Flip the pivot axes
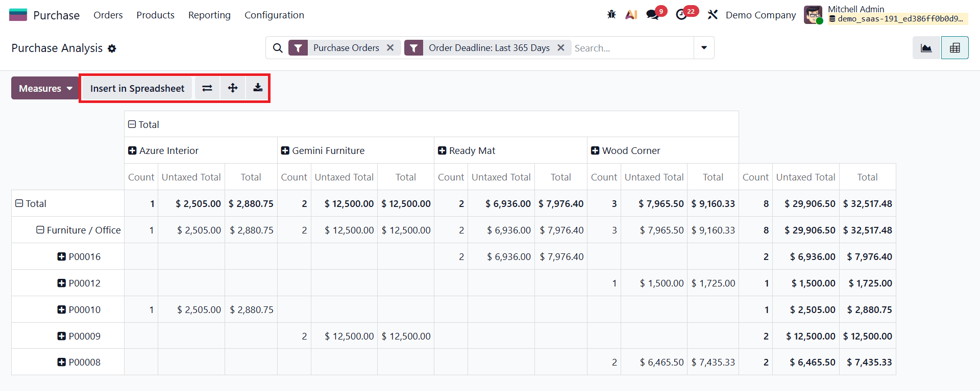 (207, 88)
